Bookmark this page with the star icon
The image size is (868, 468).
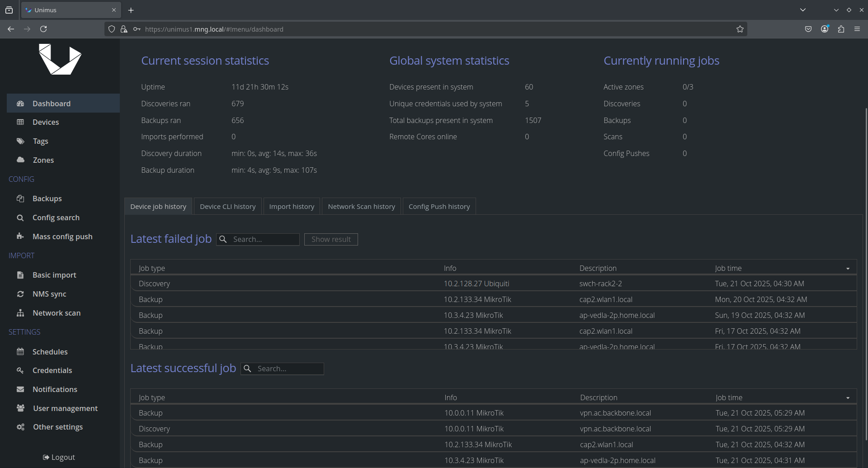[x=740, y=29]
